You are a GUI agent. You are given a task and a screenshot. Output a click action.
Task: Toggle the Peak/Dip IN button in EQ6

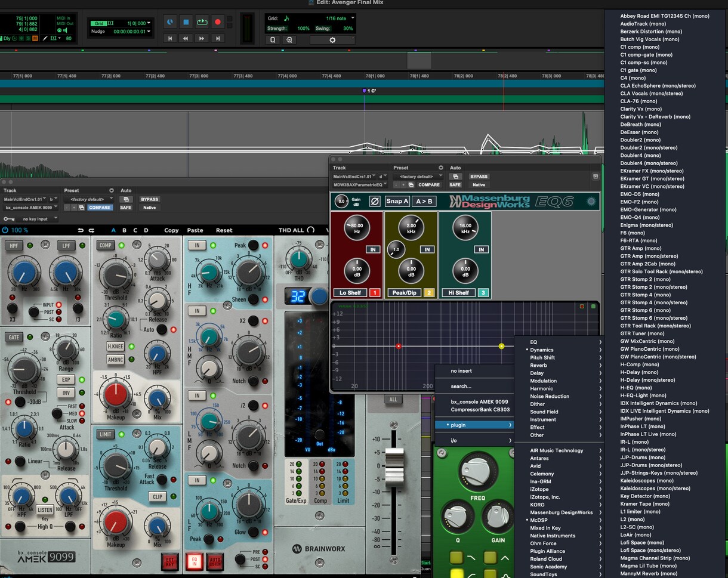[x=427, y=249]
